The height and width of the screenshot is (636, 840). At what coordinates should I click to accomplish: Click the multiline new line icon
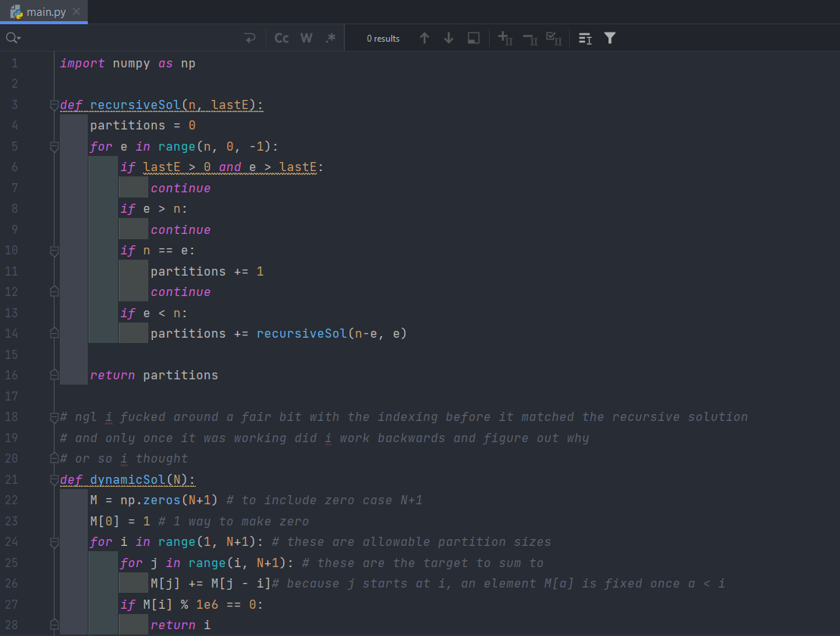click(x=250, y=38)
